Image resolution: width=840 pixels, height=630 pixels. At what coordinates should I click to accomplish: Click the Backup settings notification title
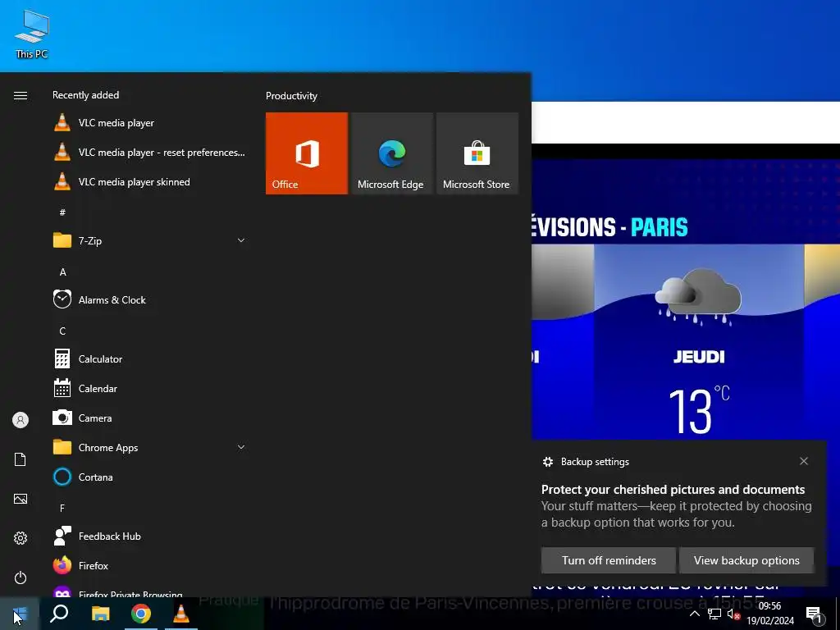(x=595, y=462)
